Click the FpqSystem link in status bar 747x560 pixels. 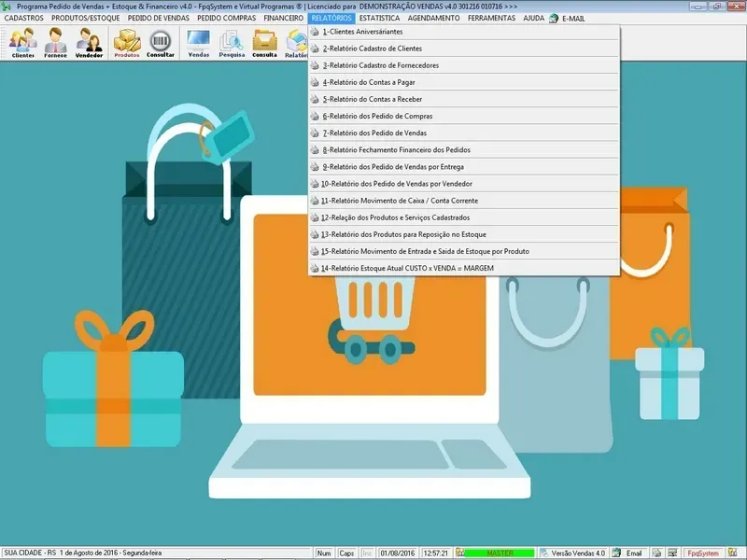click(702, 553)
